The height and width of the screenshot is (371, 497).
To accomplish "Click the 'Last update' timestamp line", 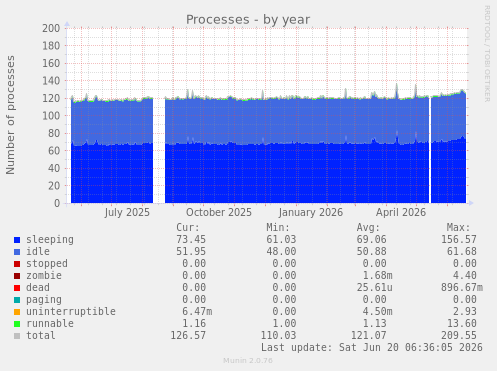I will 372,347.
